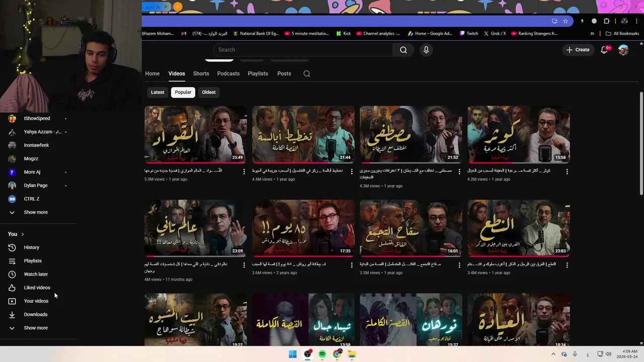Switch to the Podcasts channel tab
The height and width of the screenshot is (362, 644).
(228, 73)
